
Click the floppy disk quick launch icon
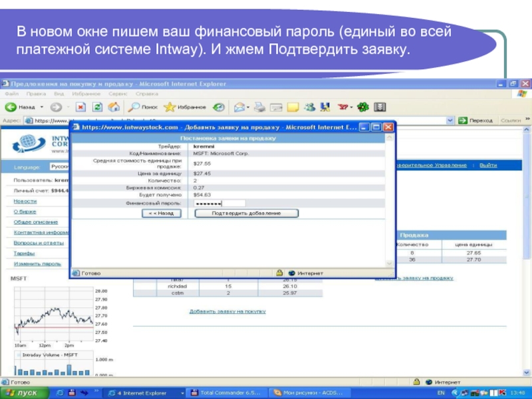tap(72, 393)
